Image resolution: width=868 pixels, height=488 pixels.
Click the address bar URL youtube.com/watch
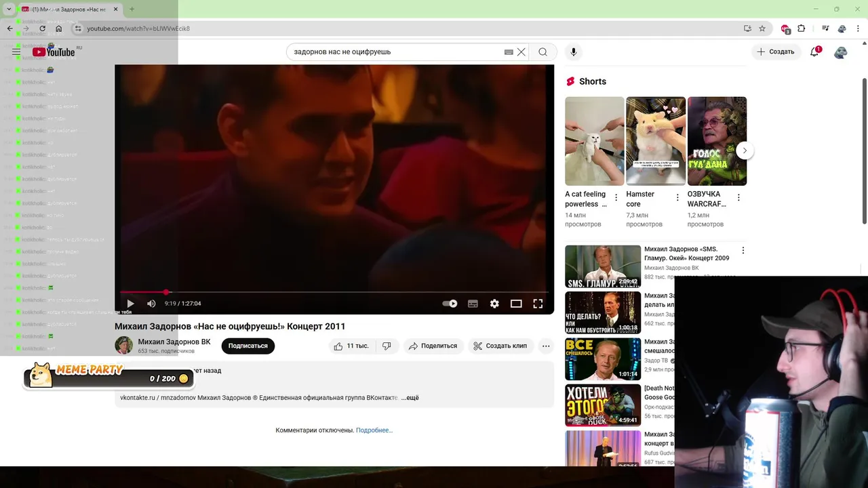coord(138,28)
